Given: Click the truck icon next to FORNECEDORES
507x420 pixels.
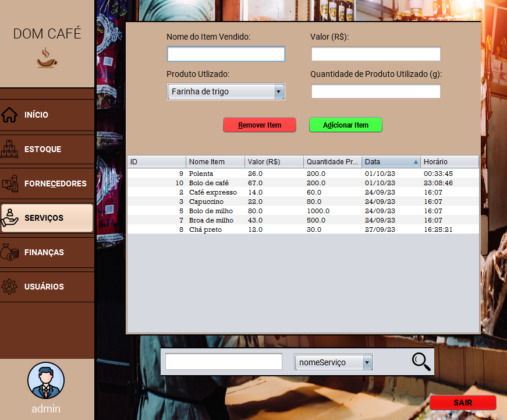Looking at the screenshot, I should (x=10, y=183).
